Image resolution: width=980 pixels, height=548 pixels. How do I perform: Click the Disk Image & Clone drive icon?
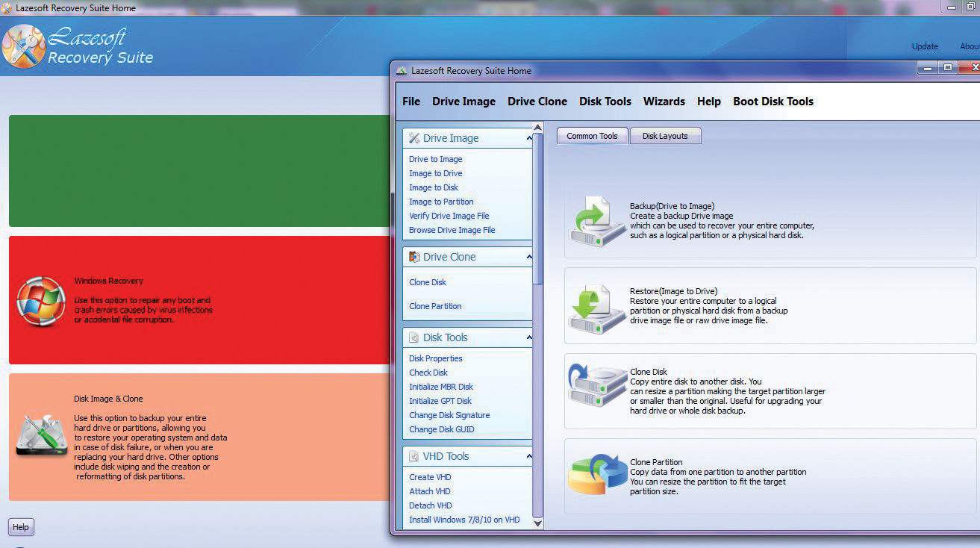point(42,436)
